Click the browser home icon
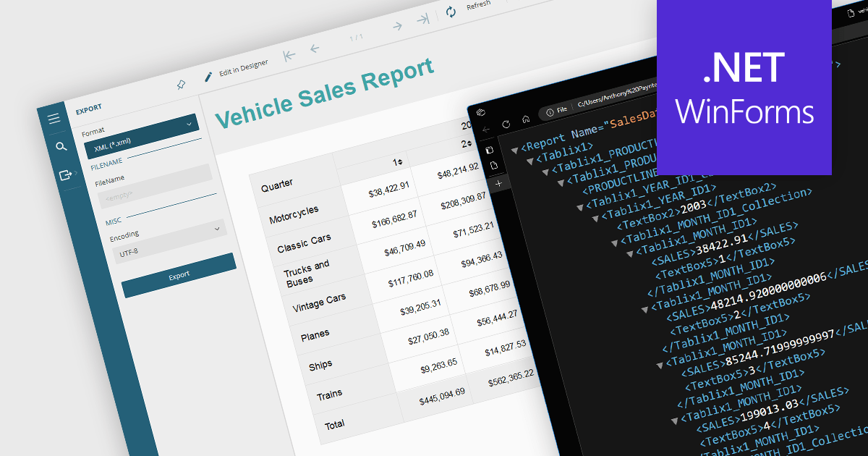 pyautogui.click(x=526, y=119)
